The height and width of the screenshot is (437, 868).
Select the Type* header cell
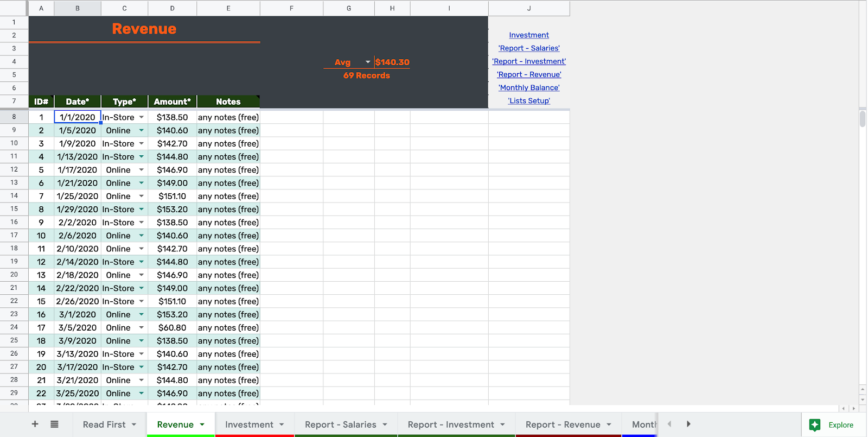point(124,102)
